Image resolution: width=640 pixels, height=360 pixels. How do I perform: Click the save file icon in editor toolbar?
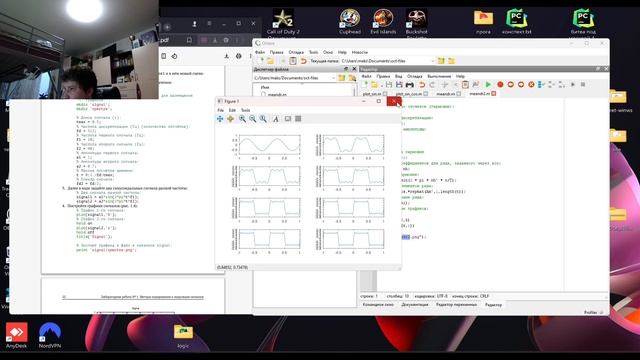(389, 84)
